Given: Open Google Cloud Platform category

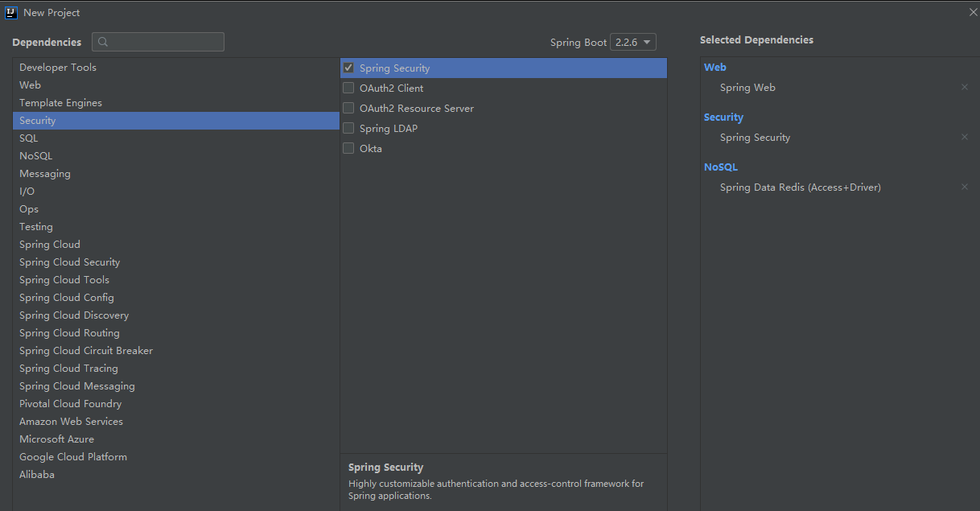Looking at the screenshot, I should 176,456.
